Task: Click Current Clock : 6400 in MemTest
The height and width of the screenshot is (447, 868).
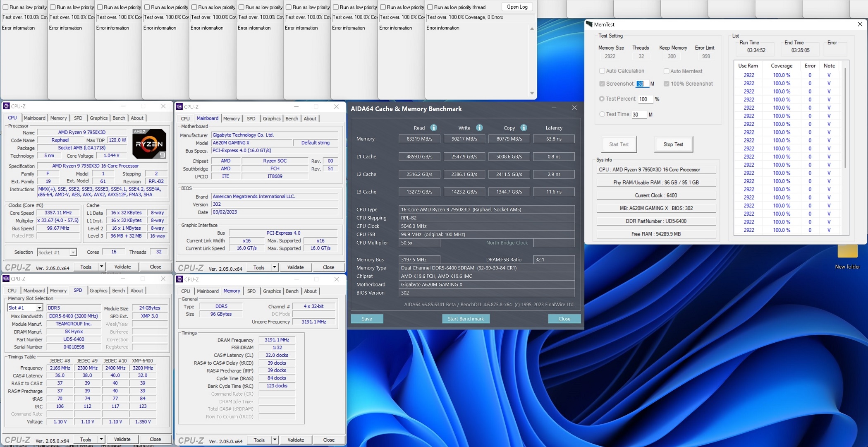Action: click(656, 195)
